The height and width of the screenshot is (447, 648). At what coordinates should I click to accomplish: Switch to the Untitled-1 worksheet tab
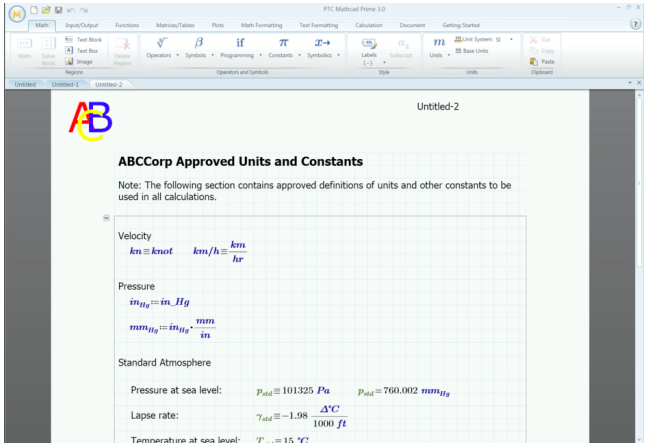[x=67, y=84]
